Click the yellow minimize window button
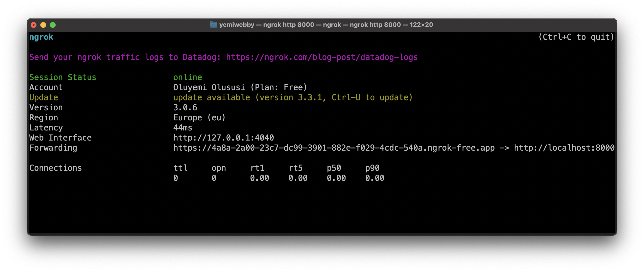This screenshot has width=644, height=271. tap(43, 25)
